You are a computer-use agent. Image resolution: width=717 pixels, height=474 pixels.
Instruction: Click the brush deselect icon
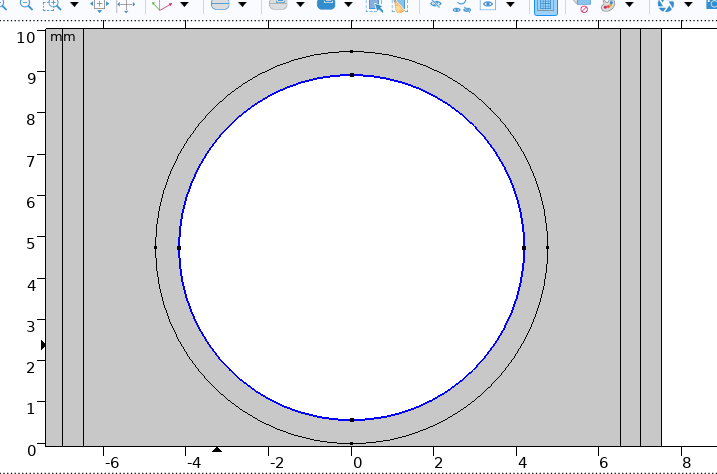click(399, 5)
